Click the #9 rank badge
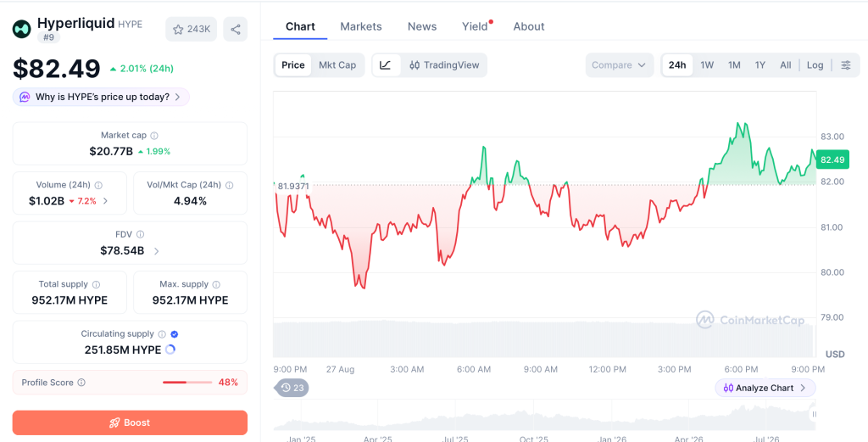This screenshot has width=868, height=442. pos(48,37)
